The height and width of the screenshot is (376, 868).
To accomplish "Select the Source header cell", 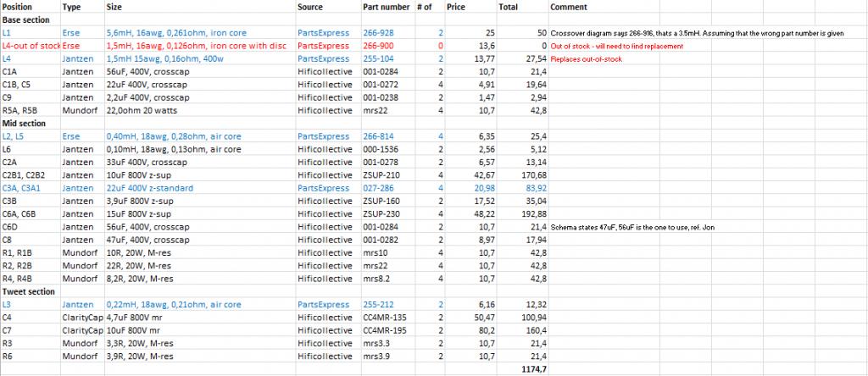I will pos(328,7).
